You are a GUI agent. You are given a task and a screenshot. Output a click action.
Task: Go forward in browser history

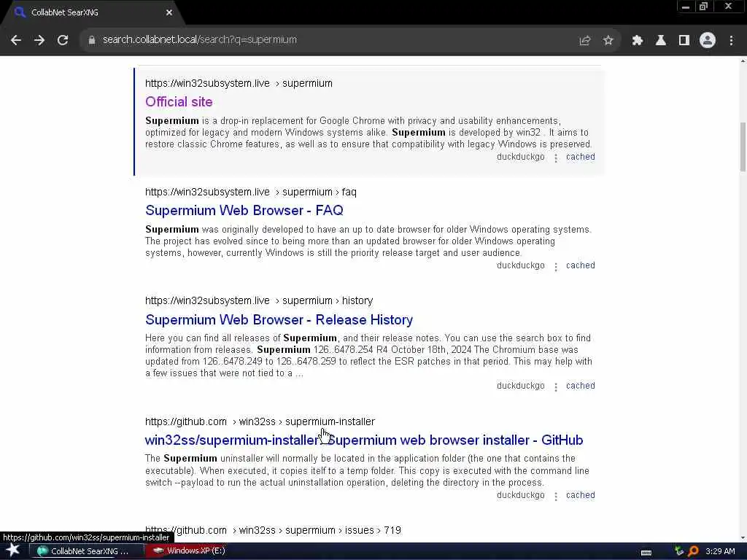click(x=39, y=41)
